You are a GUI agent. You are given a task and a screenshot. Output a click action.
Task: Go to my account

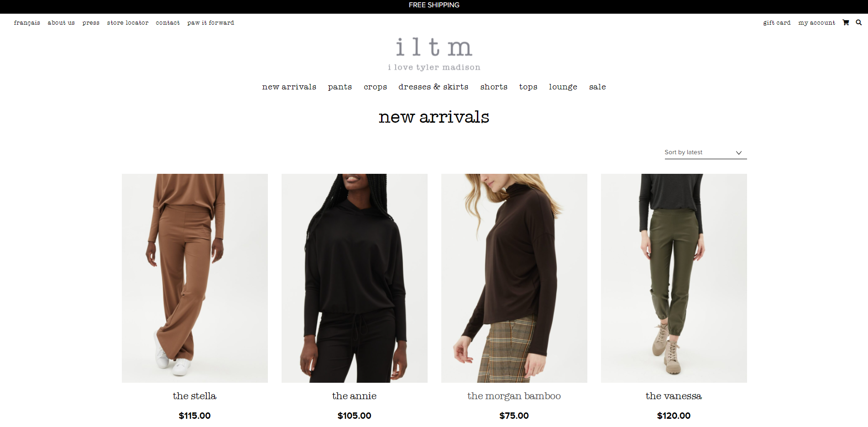[x=816, y=23]
